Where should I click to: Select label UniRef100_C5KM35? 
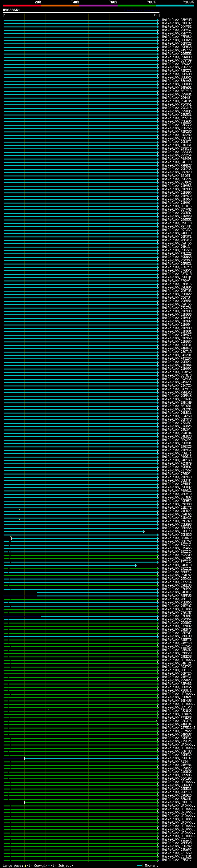tap(176, 535)
